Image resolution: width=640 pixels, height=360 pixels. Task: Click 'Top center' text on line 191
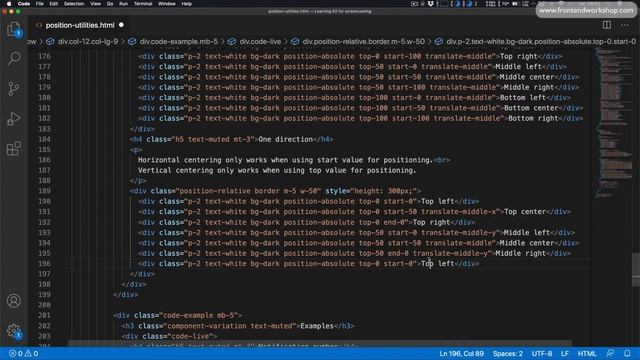(525, 211)
